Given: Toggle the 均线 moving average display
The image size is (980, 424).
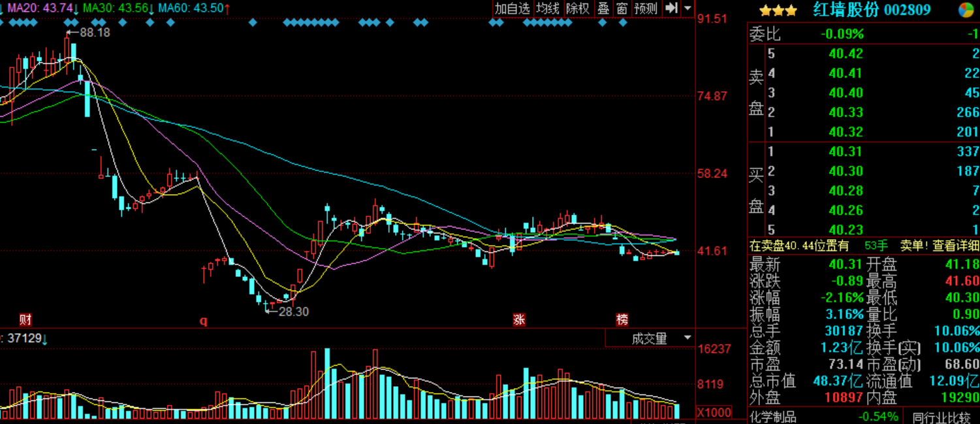Looking at the screenshot, I should click(x=548, y=8).
